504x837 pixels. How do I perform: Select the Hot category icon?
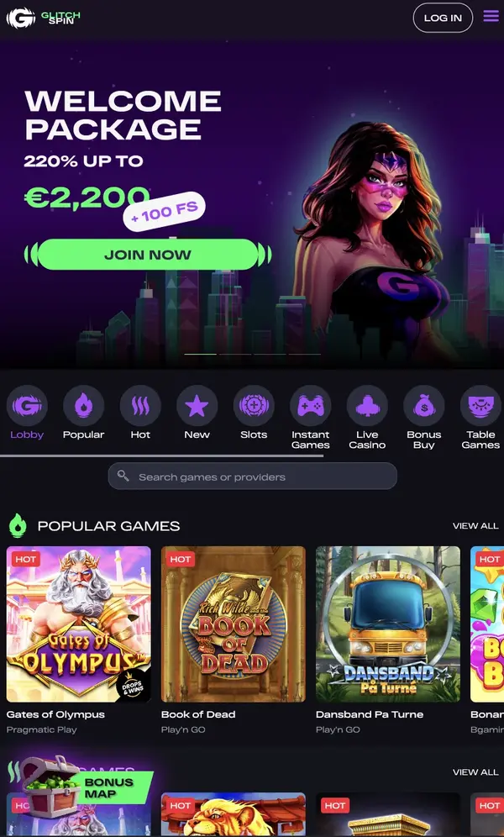point(140,406)
